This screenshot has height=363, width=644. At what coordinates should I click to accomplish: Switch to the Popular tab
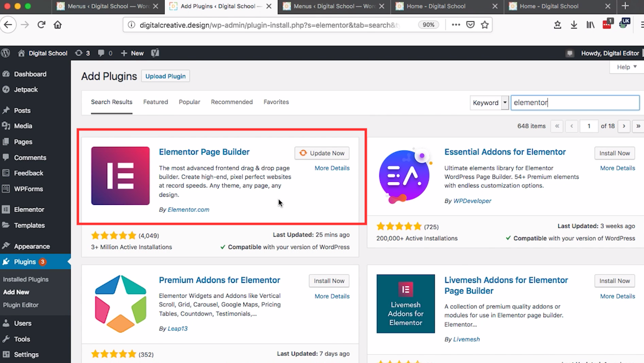[x=189, y=102]
